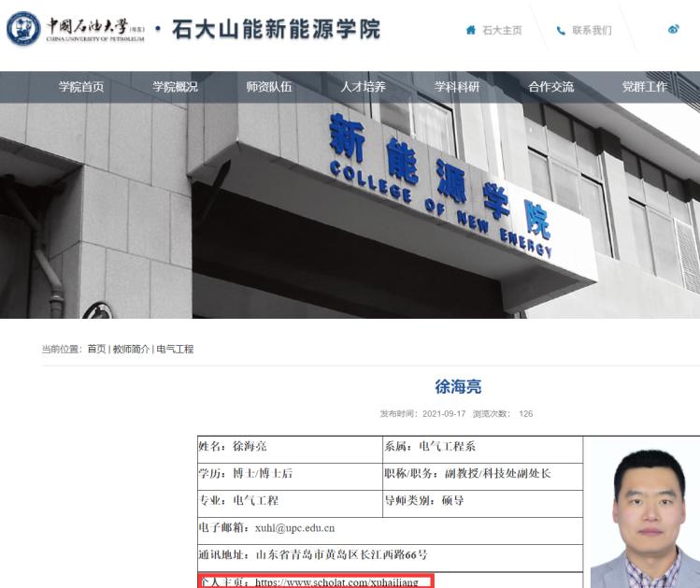The height and width of the screenshot is (588, 700).
Task: Click 电气工程 in the breadcrumb
Action: pyautogui.click(x=175, y=349)
